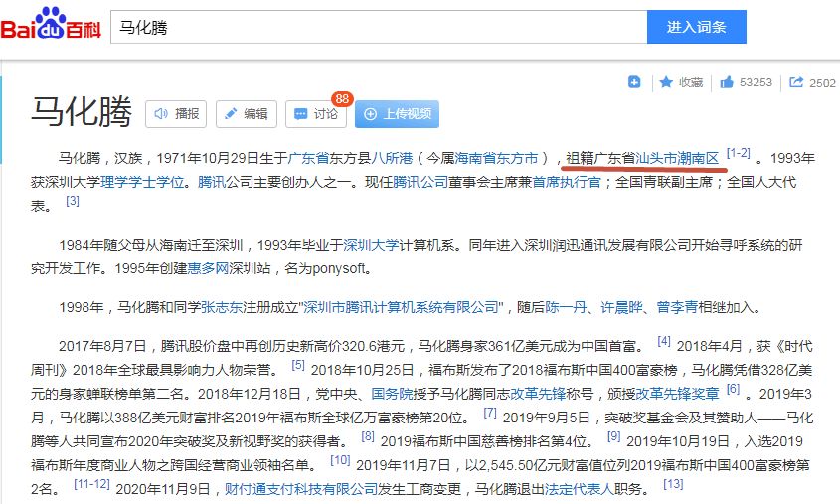Open reference citation [3]
This screenshot has height=504, width=840.
click(73, 201)
